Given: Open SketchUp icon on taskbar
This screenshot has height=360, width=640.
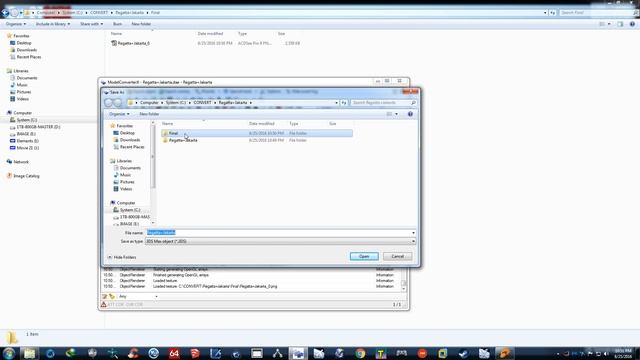Looking at the screenshot, I should click(x=195, y=353).
